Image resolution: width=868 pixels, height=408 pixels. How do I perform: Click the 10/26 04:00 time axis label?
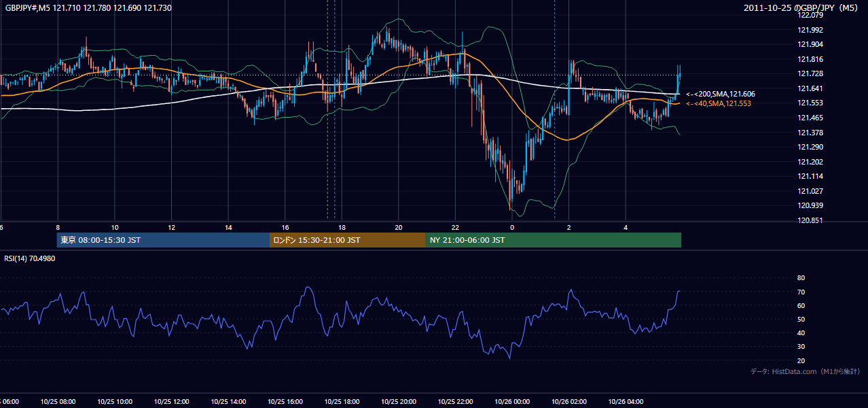[626, 402]
